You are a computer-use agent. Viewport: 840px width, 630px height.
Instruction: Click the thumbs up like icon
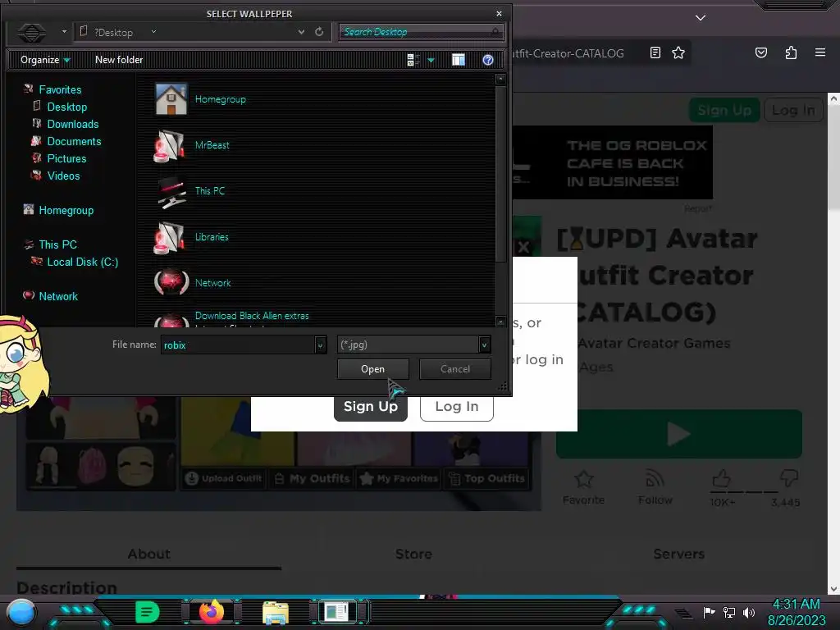(721, 478)
